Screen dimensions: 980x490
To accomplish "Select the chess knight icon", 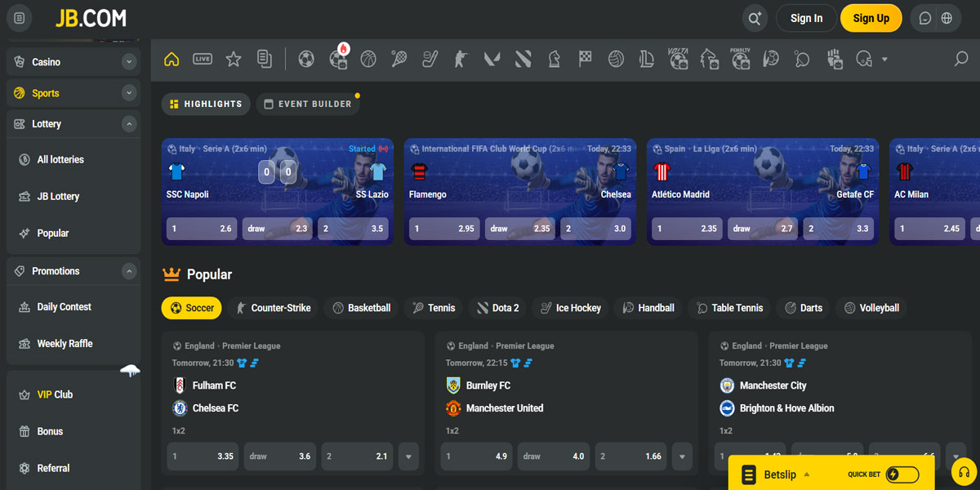I will 555,59.
